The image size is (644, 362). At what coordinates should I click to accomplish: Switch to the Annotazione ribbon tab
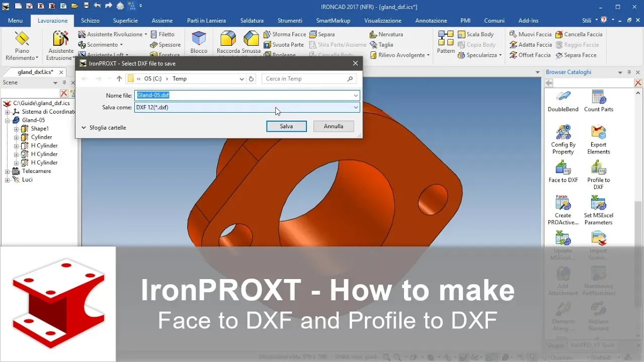click(x=431, y=21)
